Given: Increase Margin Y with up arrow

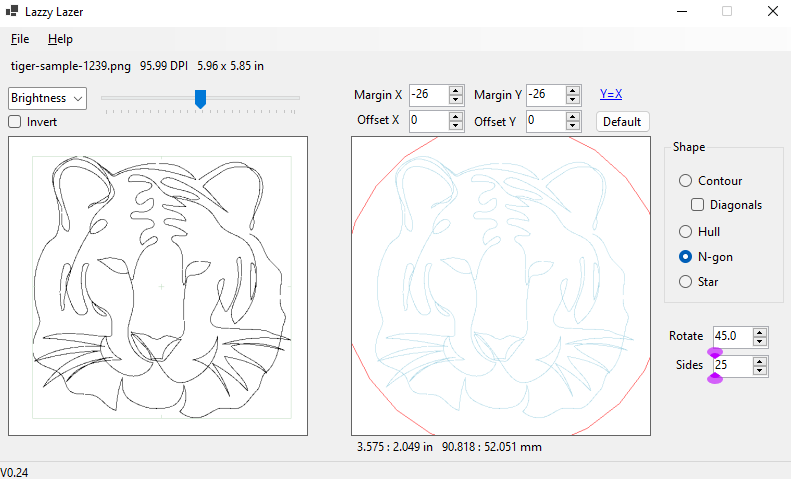Looking at the screenshot, I should [573, 91].
